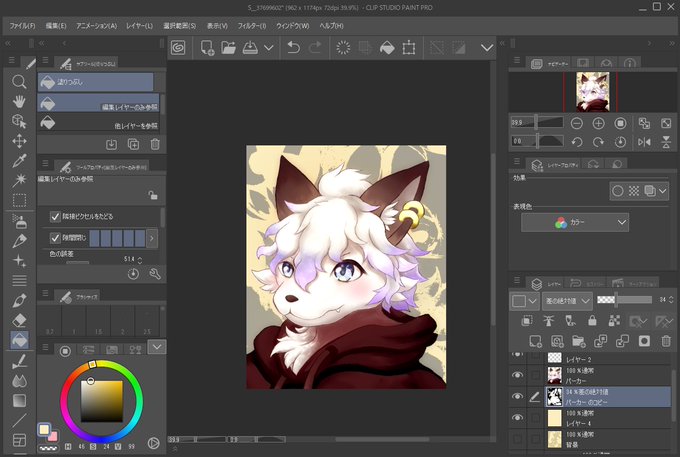This screenshot has width=680, height=457.
Task: Click the Navigator thumbnail preview
Action: pos(592,92)
